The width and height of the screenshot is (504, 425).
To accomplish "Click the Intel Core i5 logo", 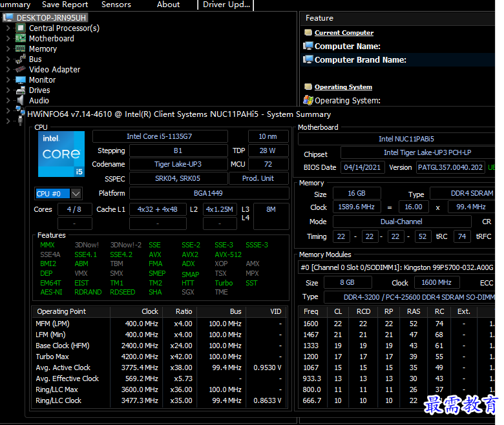I will tap(61, 154).
